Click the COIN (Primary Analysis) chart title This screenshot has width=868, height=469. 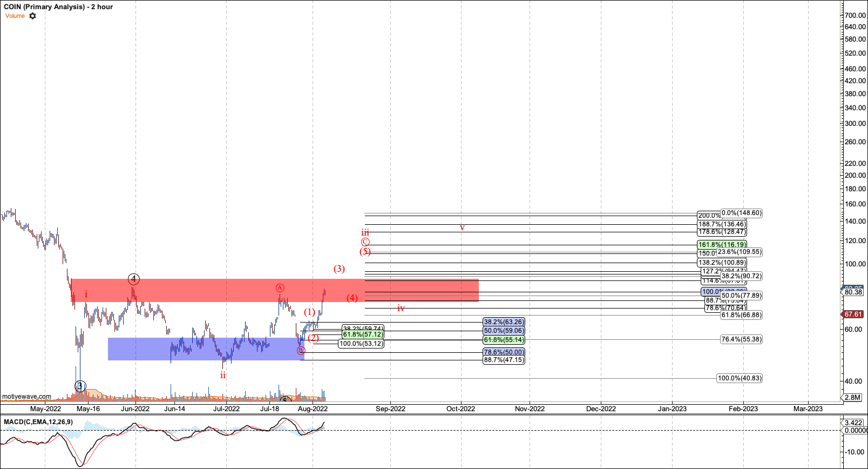click(x=58, y=6)
